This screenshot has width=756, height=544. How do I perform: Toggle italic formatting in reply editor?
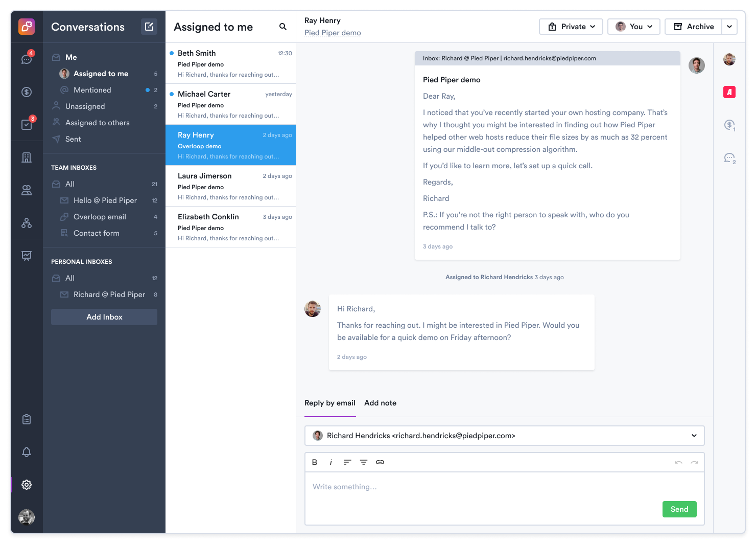tap(331, 462)
